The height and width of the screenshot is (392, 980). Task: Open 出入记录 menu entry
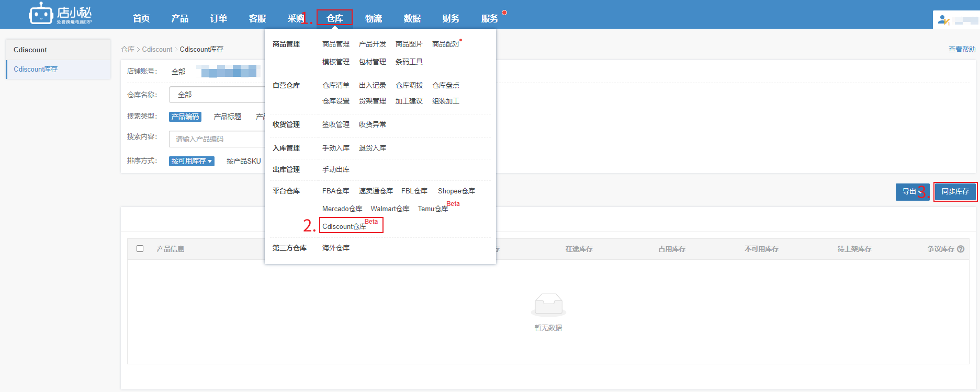[373, 85]
